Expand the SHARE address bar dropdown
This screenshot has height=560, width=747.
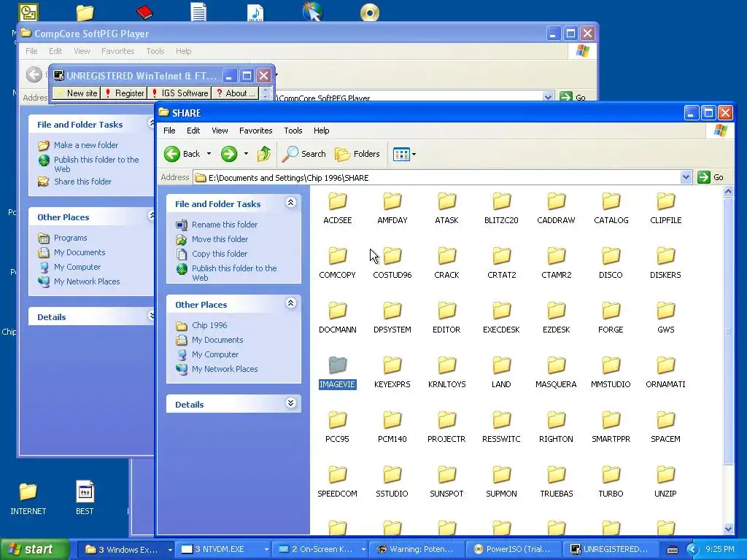pos(686,178)
